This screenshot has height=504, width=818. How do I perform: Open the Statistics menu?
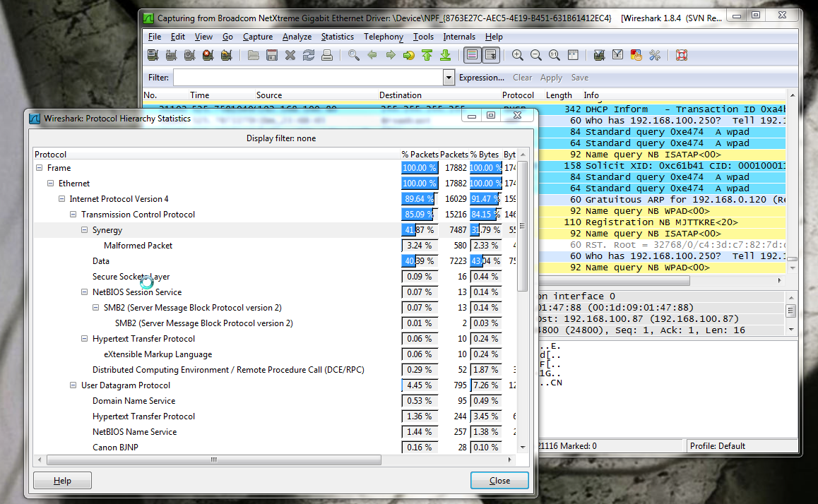pyautogui.click(x=337, y=37)
